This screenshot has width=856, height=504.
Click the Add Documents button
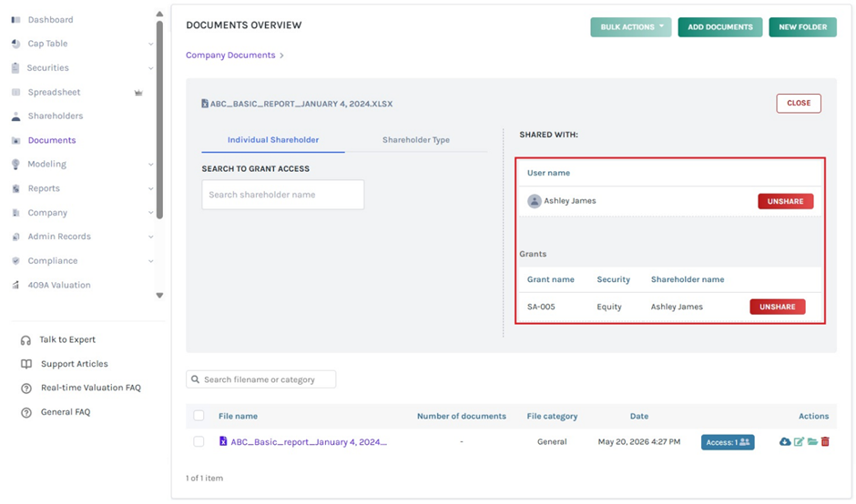[720, 27]
